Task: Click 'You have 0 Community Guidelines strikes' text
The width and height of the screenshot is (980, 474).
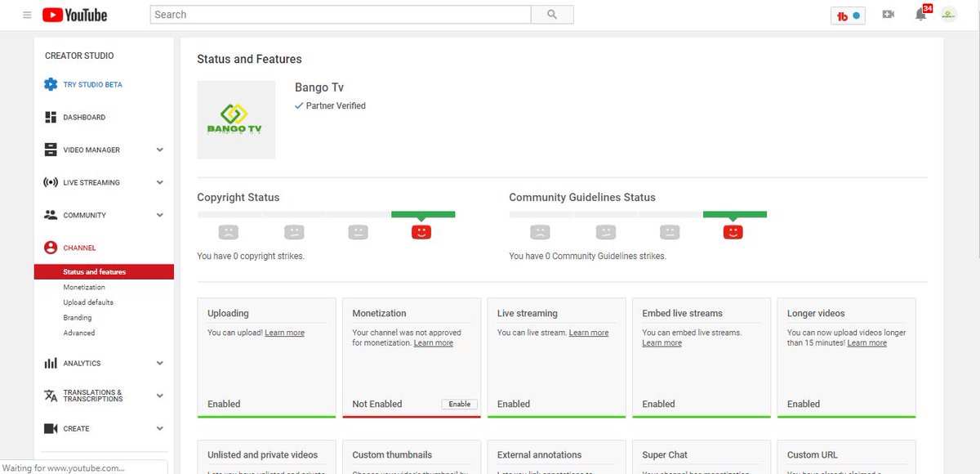Action: [x=587, y=256]
